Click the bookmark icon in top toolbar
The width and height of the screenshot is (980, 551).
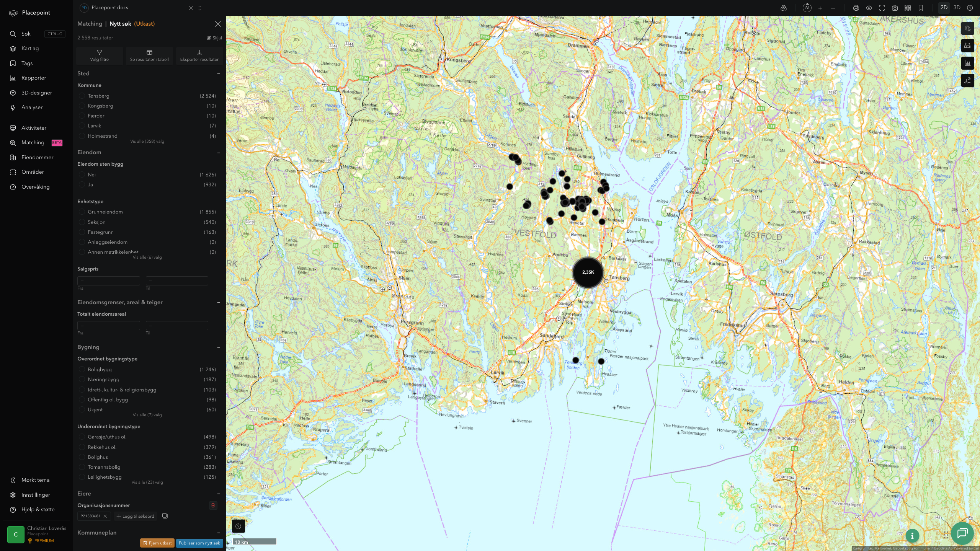[921, 8]
